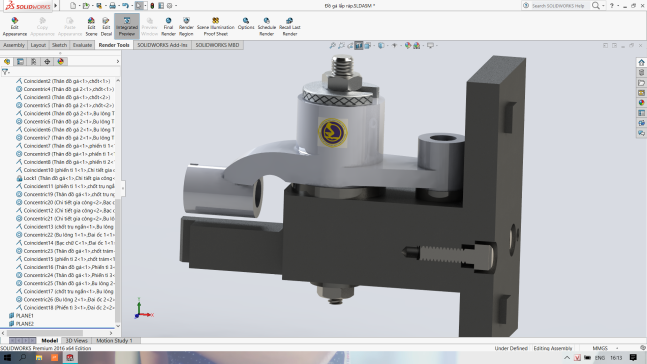The image size is (647, 364).
Task: Click Recall Last Render
Action: [290, 27]
